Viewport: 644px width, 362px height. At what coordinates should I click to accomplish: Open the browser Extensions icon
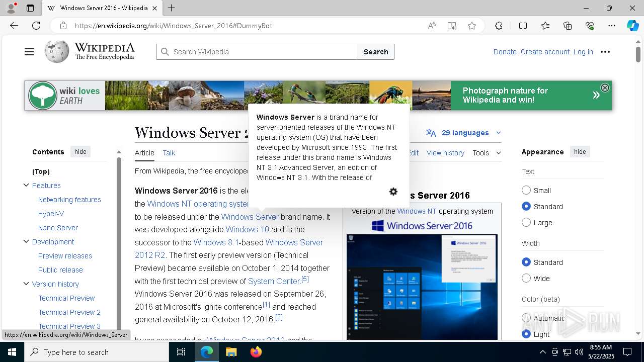point(499,26)
